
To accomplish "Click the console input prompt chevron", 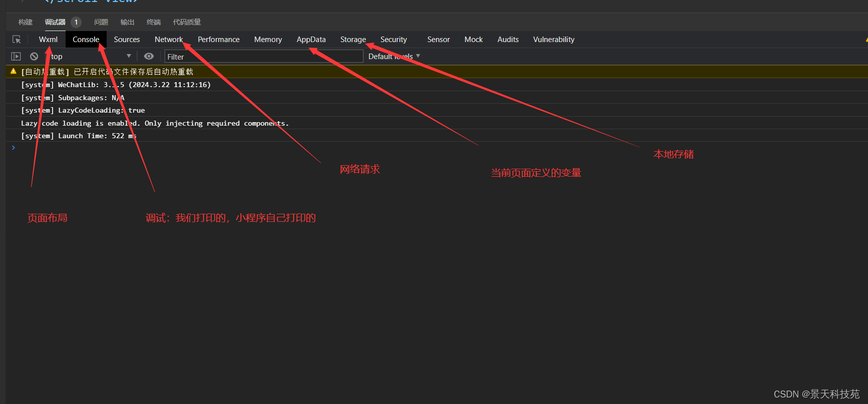I will (14, 148).
